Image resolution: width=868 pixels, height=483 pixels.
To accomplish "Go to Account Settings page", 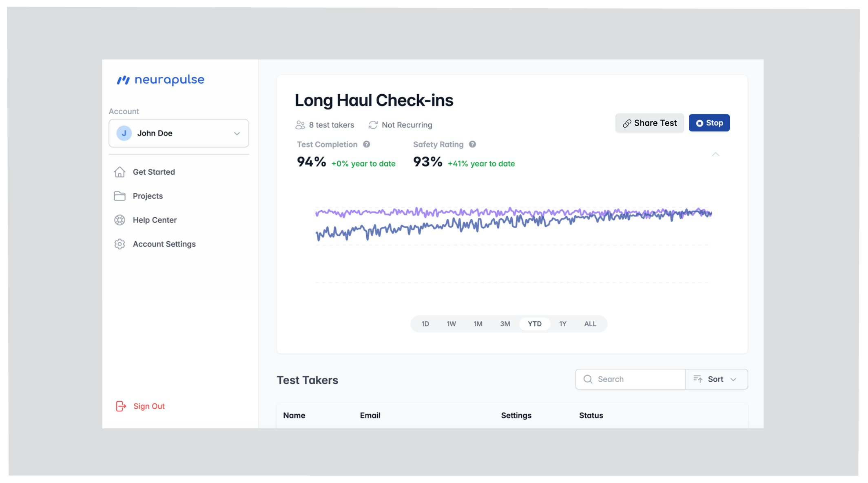I will tap(164, 244).
